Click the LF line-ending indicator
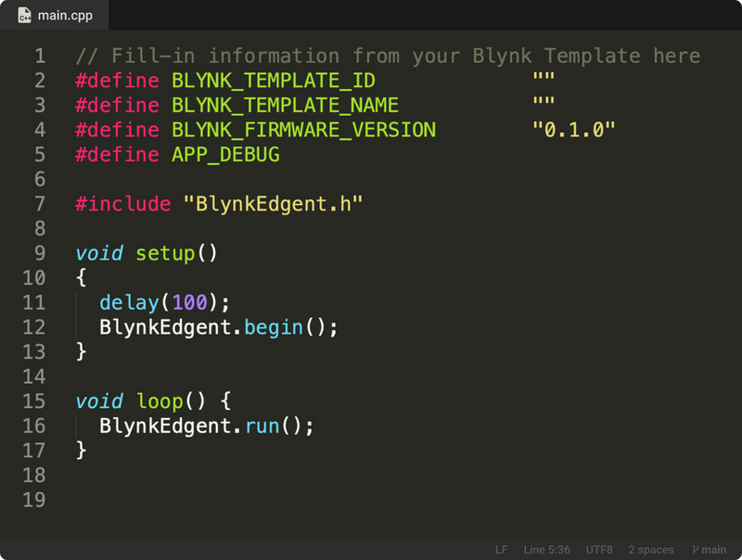The width and height of the screenshot is (742, 560). pyautogui.click(x=501, y=549)
